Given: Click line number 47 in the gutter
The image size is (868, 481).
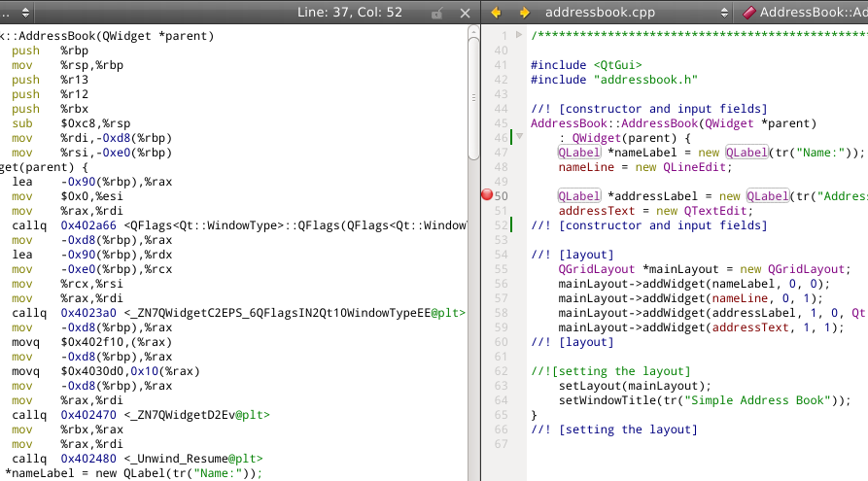Looking at the screenshot, I should coord(501,153).
